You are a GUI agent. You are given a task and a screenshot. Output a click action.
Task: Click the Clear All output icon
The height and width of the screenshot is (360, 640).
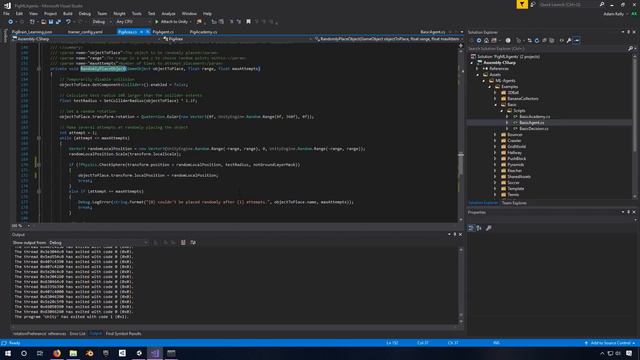click(x=183, y=243)
